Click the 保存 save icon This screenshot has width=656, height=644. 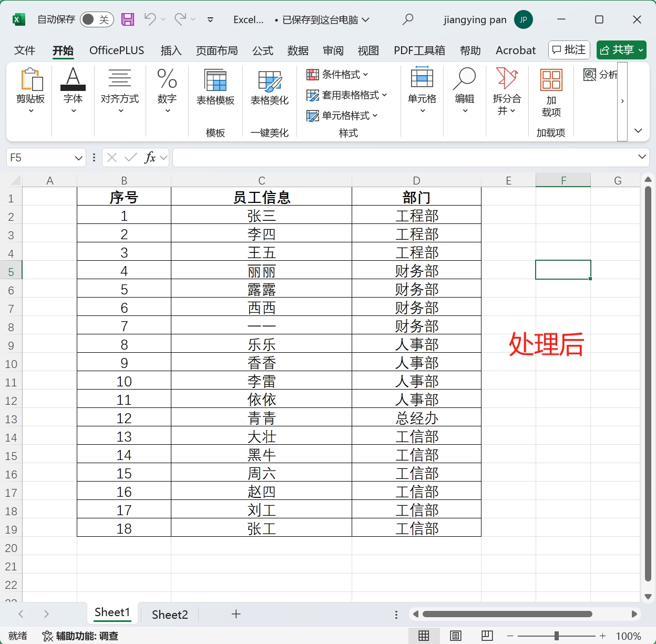point(127,19)
